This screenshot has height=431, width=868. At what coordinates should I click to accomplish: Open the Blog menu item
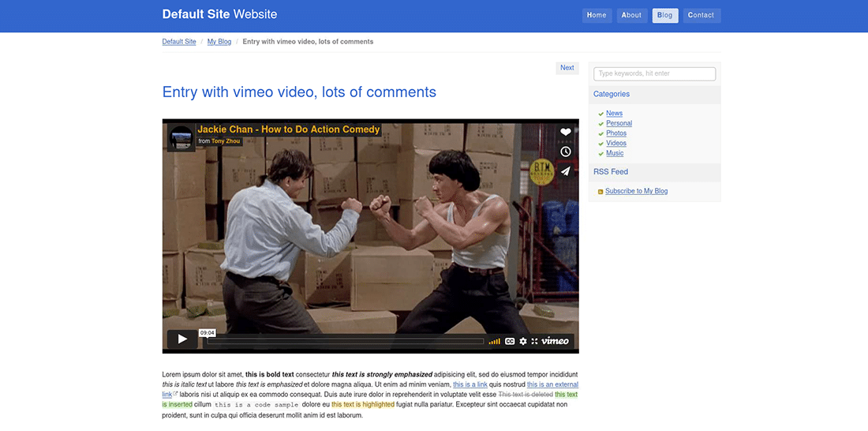[x=664, y=16]
